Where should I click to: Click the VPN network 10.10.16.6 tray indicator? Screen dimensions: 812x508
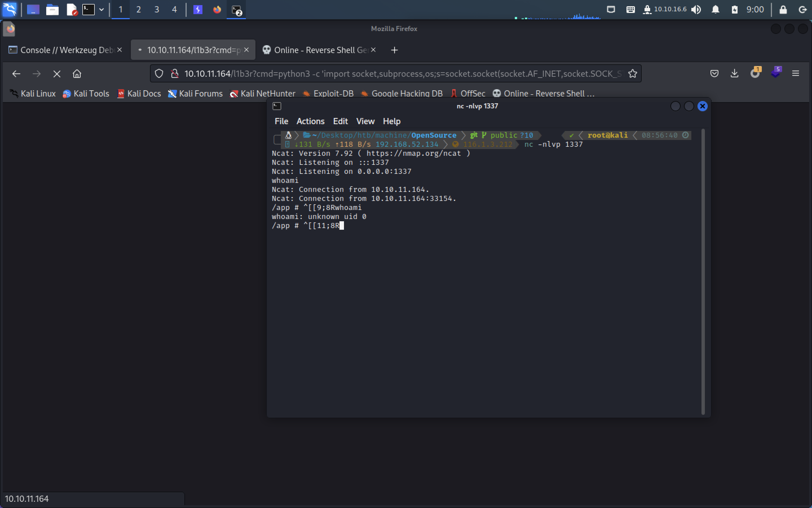pos(665,9)
